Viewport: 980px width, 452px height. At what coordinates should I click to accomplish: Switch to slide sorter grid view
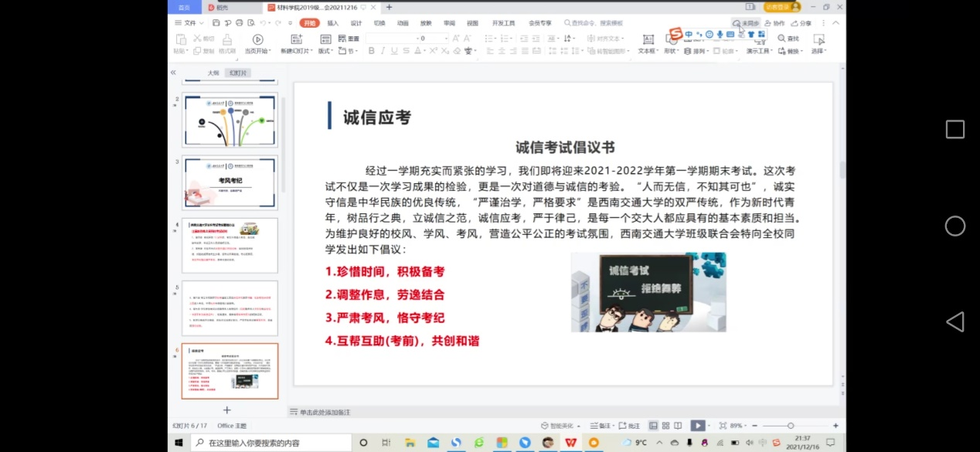665,426
